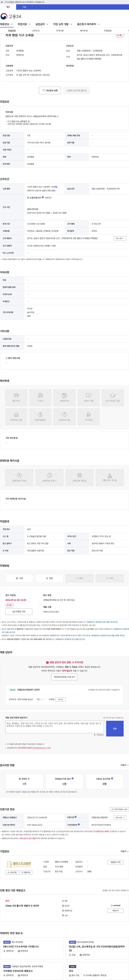
Task: Click info icon next to 주 소정근로시간
Action: [x=43, y=197]
